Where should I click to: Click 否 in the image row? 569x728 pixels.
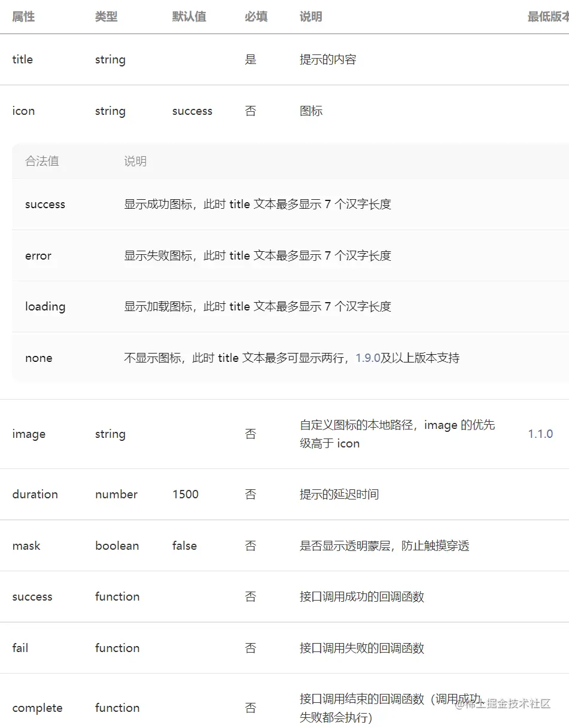point(251,434)
